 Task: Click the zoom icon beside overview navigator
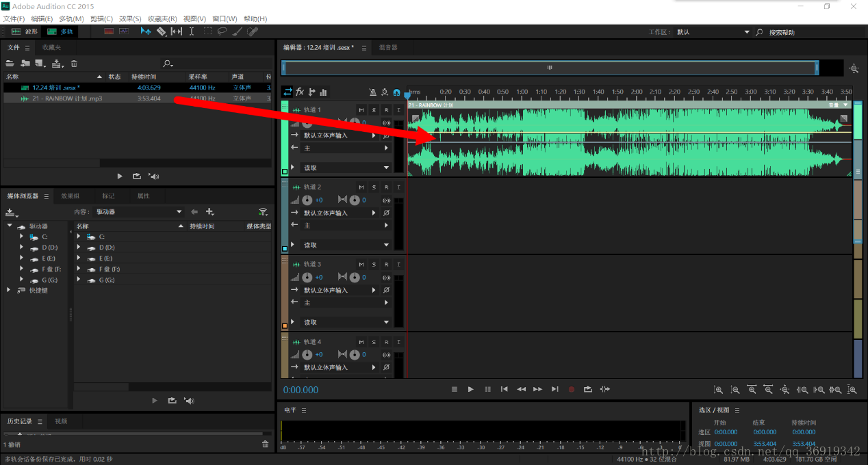click(854, 68)
